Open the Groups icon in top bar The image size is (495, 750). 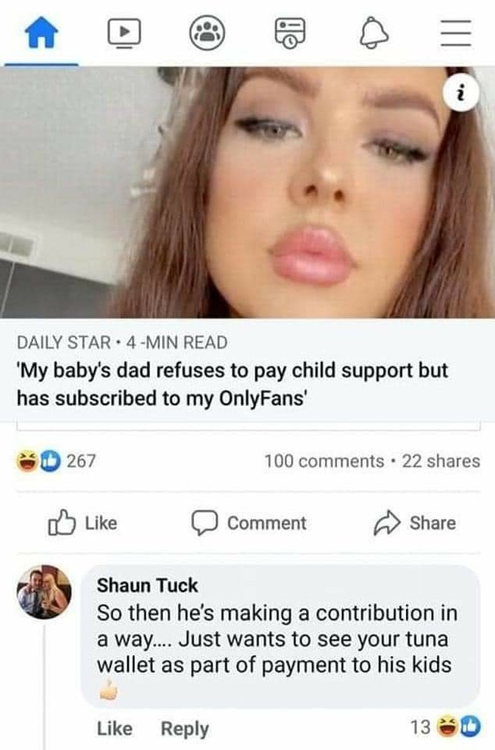(207, 33)
